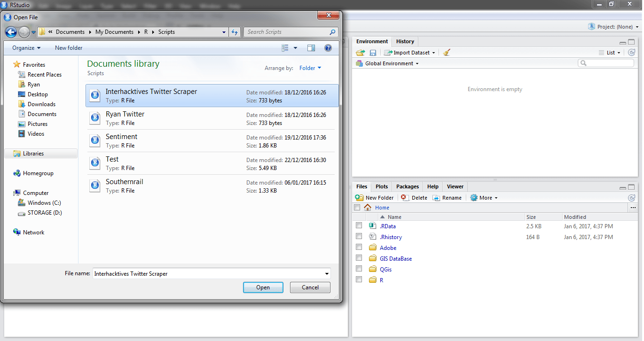644x341 pixels.
Task: Switch to the Viewer tab
Action: tap(455, 186)
